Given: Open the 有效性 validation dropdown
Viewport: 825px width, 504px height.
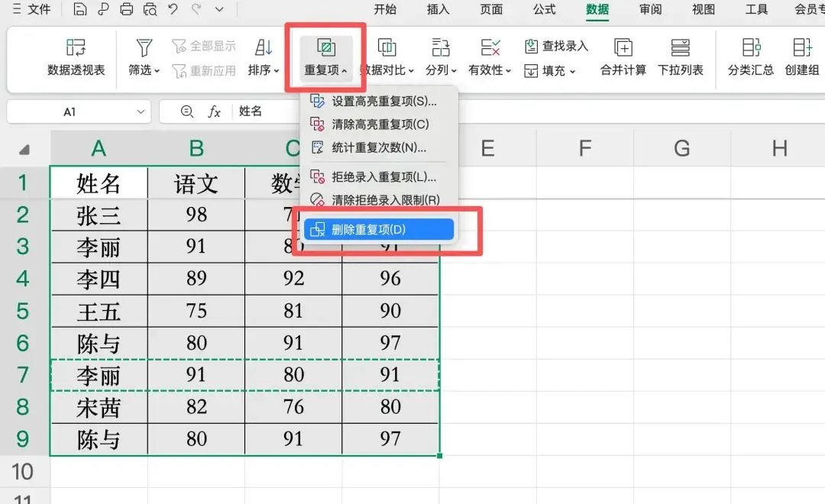Looking at the screenshot, I should click(490, 57).
